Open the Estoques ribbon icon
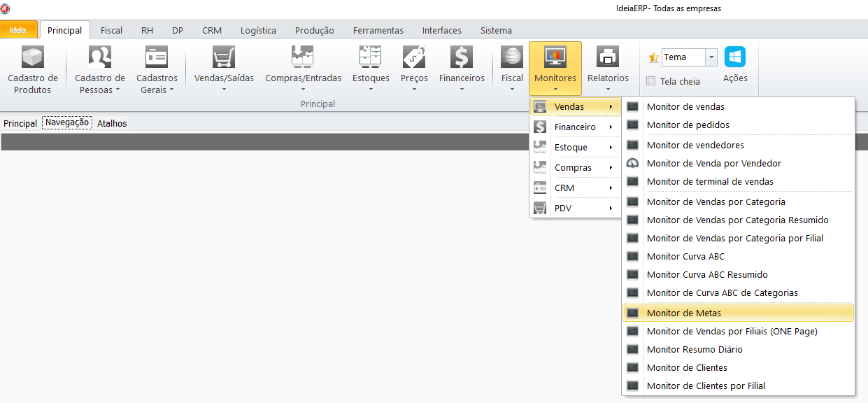 (371, 57)
